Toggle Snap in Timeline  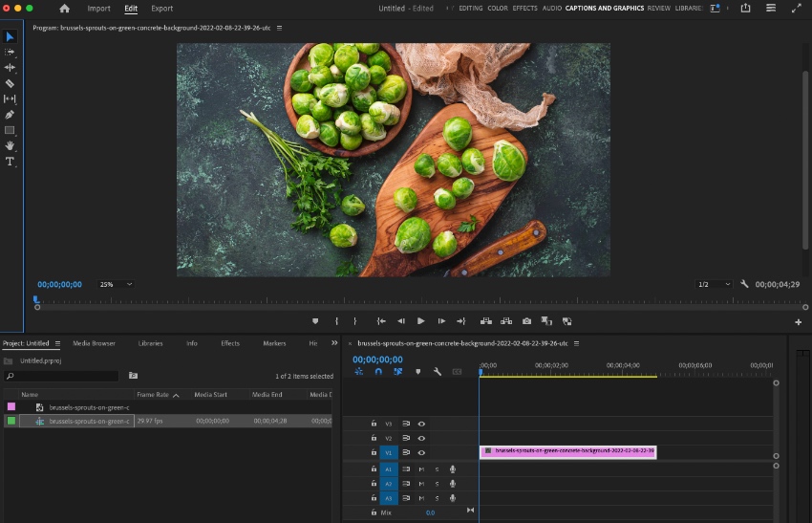(378, 372)
